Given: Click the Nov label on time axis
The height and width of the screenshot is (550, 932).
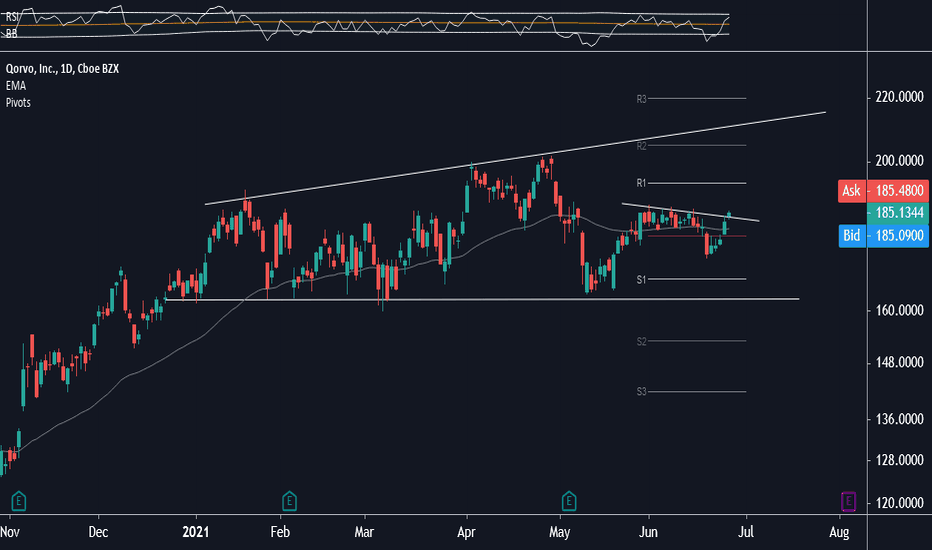Looking at the screenshot, I should (x=10, y=532).
